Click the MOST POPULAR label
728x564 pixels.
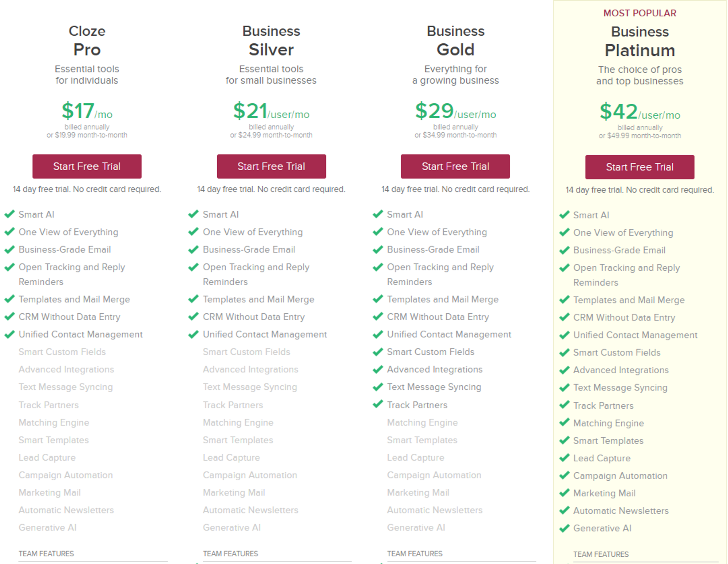[x=640, y=13]
